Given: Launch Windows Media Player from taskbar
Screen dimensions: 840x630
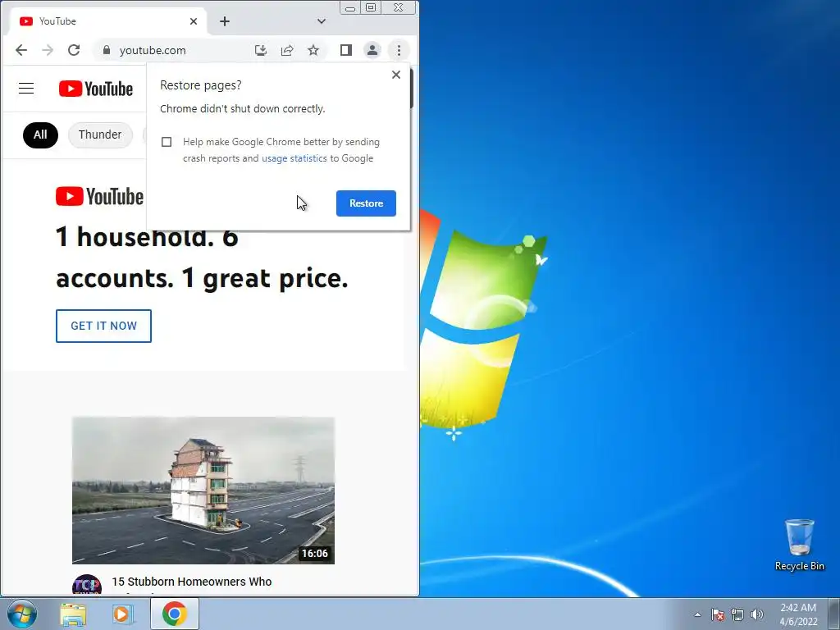Looking at the screenshot, I should (x=123, y=614).
